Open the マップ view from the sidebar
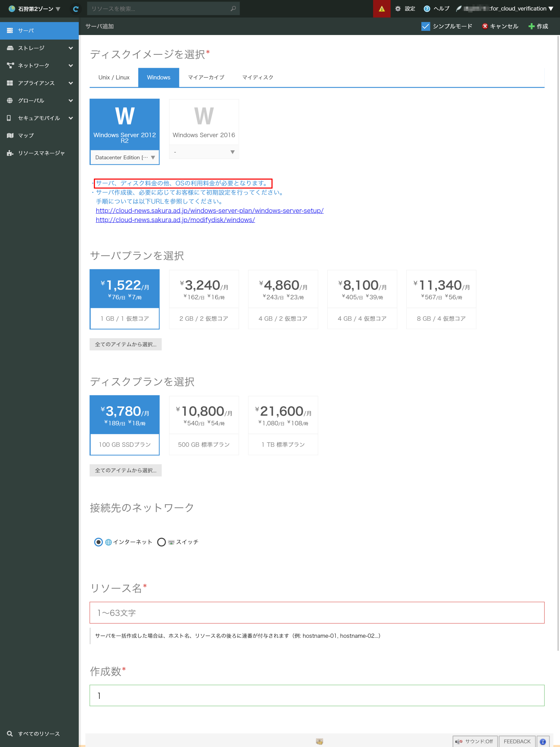This screenshot has height=747, width=560. (x=26, y=135)
